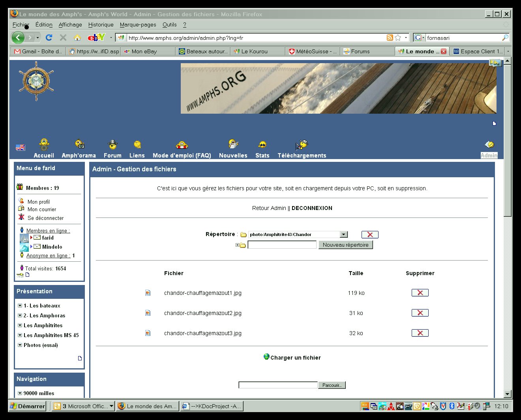
Task: Expand the '1- Les bateaux' menu item
Action: click(x=20, y=306)
